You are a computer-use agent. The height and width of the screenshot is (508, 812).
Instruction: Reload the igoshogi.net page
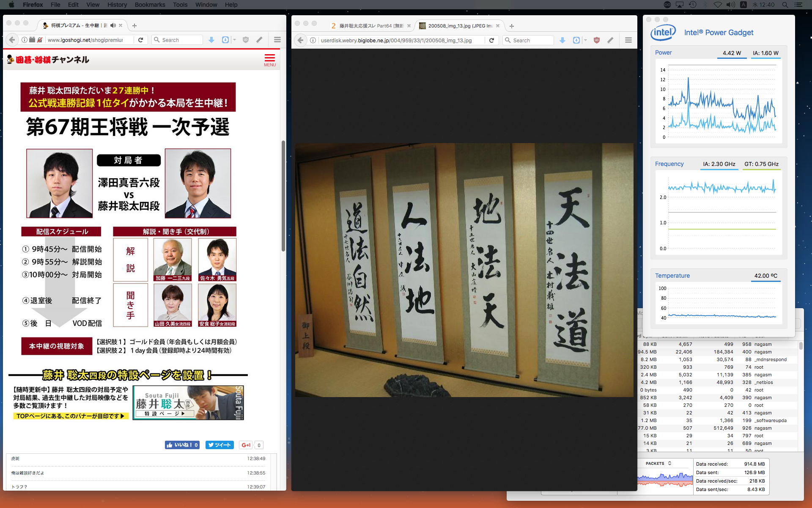(x=140, y=40)
